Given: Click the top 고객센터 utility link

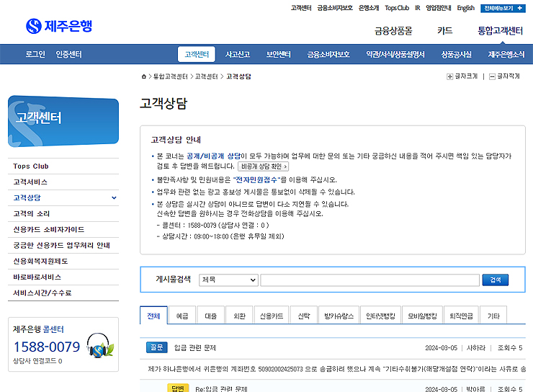Looking at the screenshot, I should tap(301, 8).
